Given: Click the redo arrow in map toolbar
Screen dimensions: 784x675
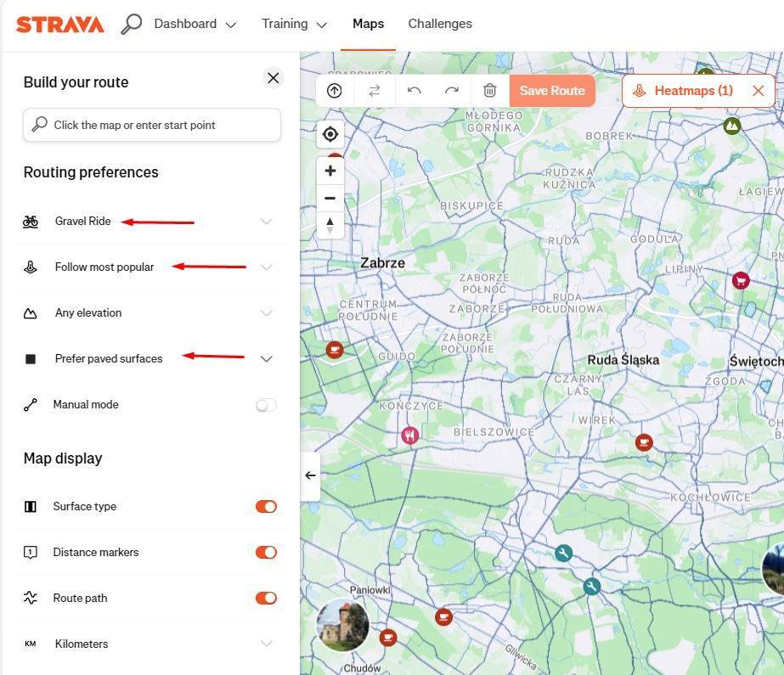Looking at the screenshot, I should coord(452,91).
